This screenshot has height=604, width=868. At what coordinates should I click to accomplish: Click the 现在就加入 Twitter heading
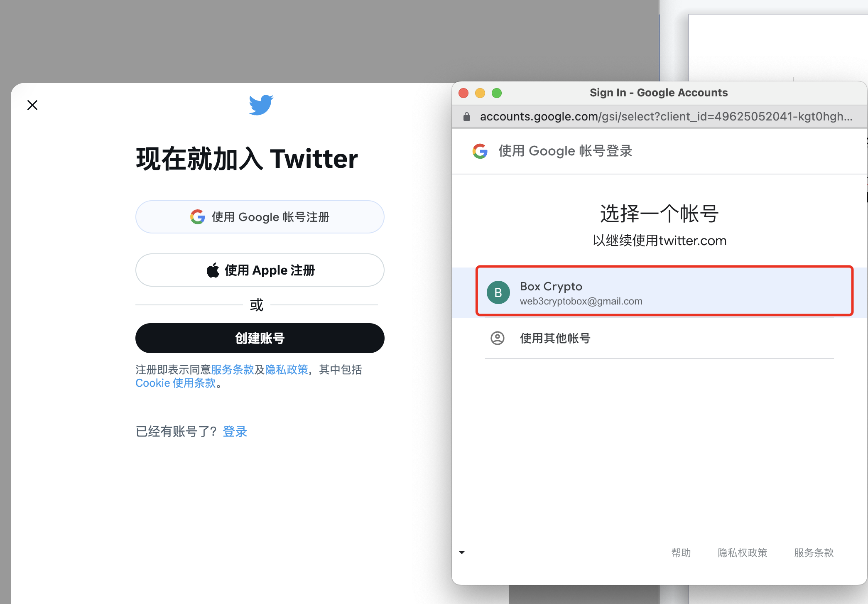247,159
